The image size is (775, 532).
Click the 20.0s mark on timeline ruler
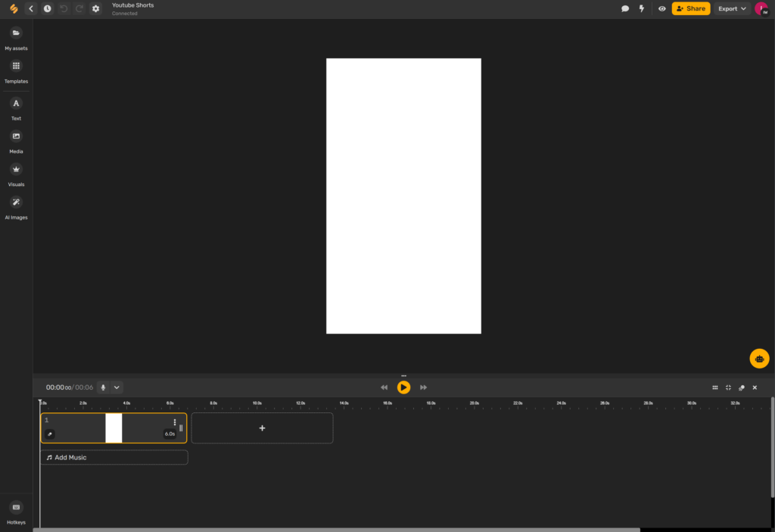pos(475,403)
